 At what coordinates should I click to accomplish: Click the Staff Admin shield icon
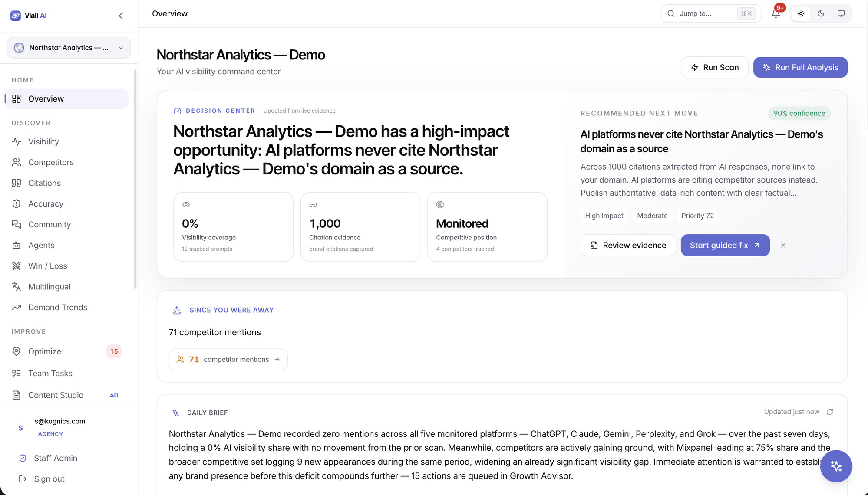pos(23,458)
